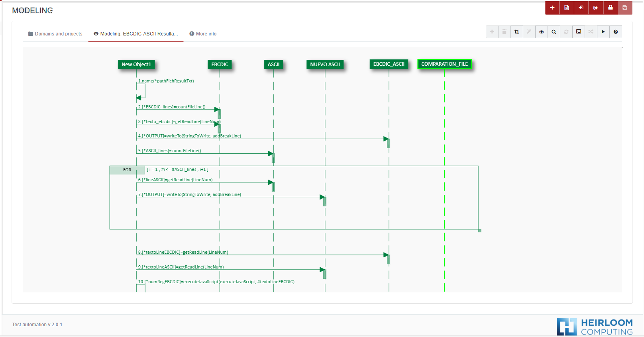This screenshot has width=644, height=337.
Task: Click the crop tool icon
Action: click(516, 32)
